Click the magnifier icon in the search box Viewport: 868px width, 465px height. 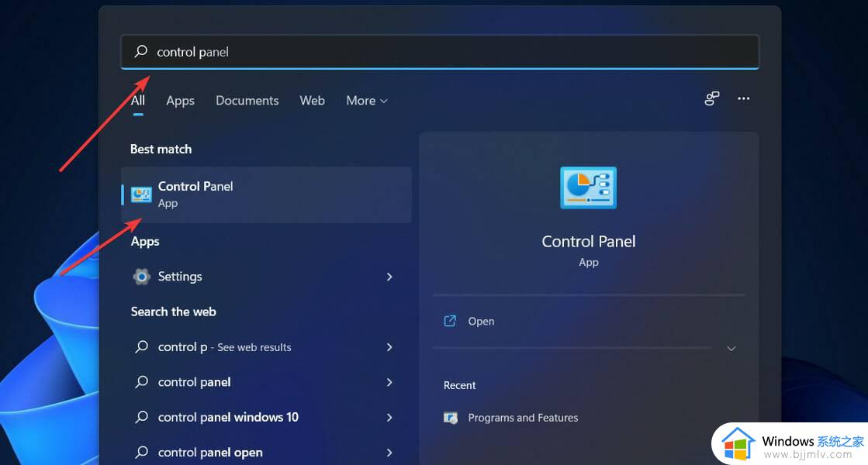[141, 51]
